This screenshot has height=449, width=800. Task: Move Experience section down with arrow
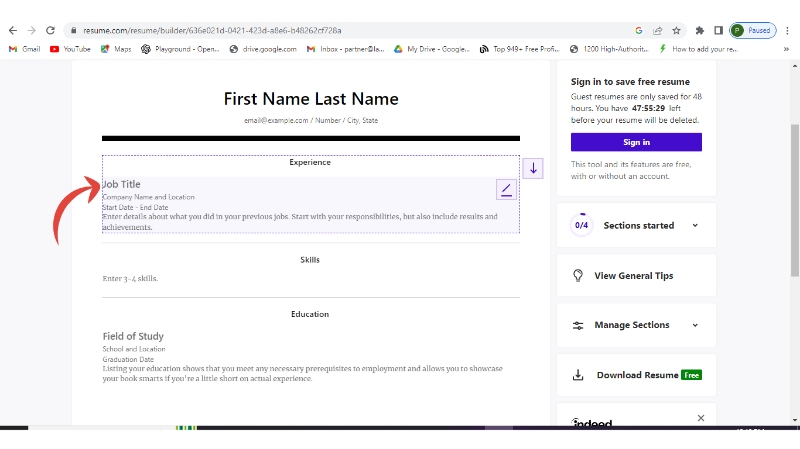point(533,168)
